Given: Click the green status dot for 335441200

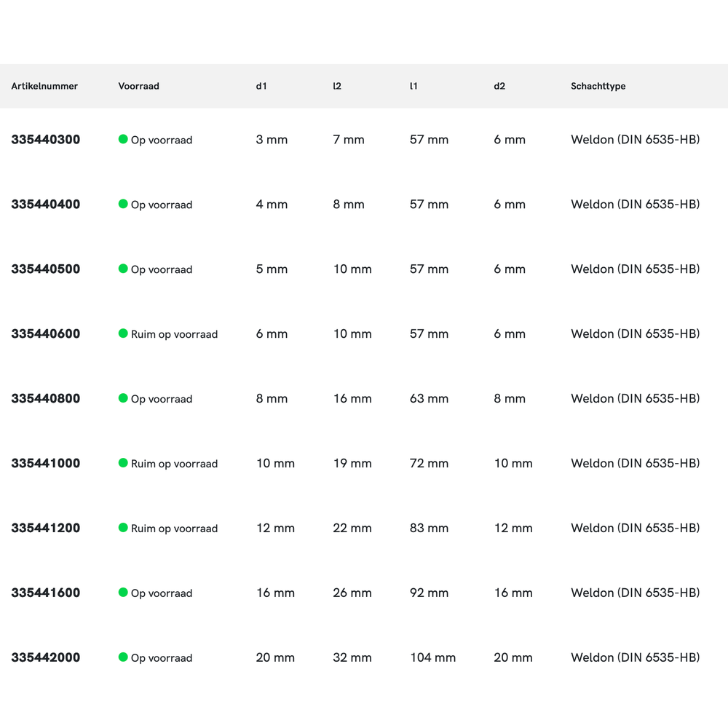Looking at the screenshot, I should click(x=123, y=528).
